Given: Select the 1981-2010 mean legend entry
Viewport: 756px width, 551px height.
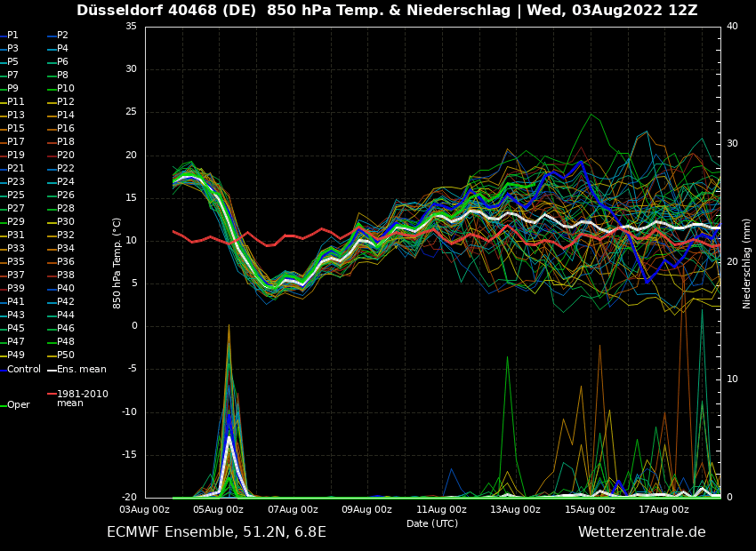Looking at the screenshot, I should pyautogui.click(x=82, y=398).
